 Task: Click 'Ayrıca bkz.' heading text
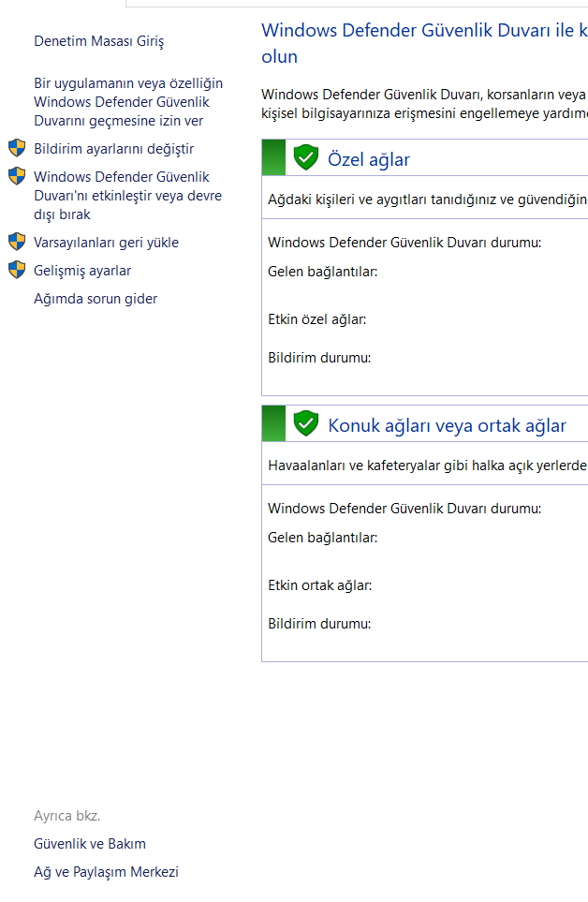[x=67, y=816]
